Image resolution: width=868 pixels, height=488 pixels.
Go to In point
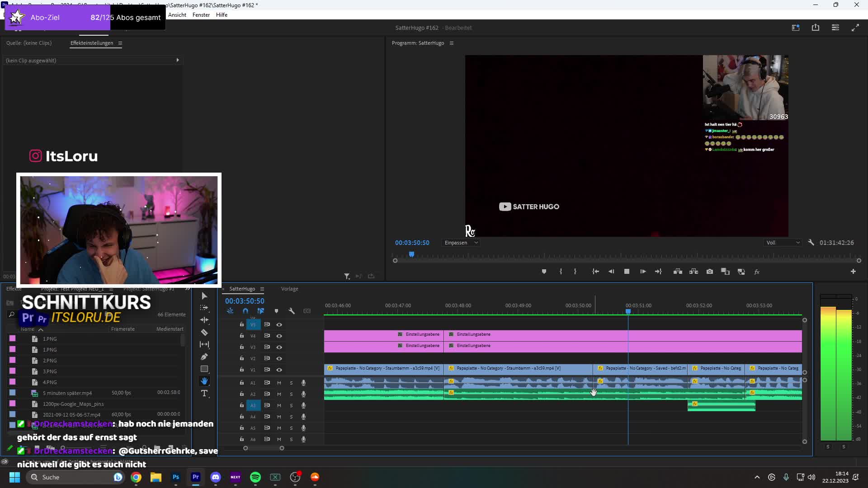tap(596, 272)
